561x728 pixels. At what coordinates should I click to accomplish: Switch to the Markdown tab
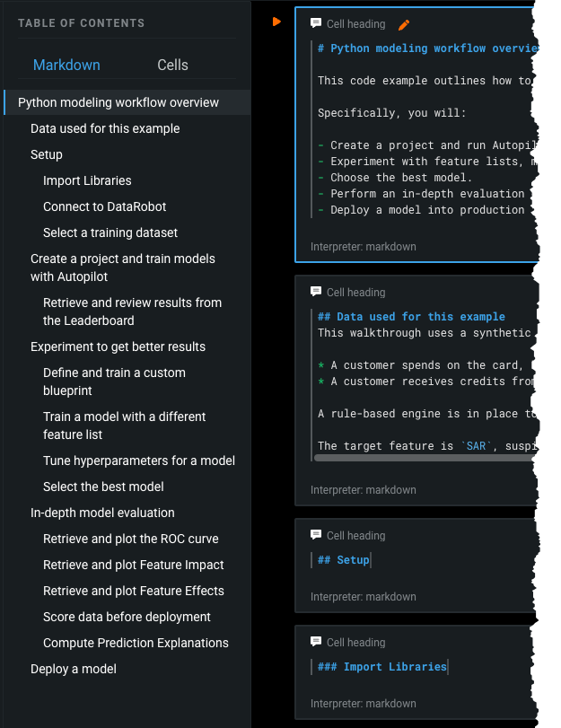click(x=66, y=65)
